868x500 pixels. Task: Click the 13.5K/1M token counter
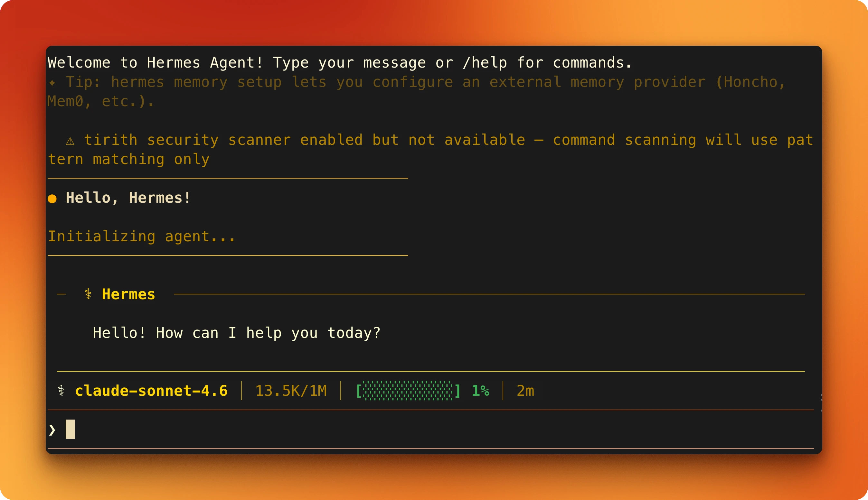(291, 391)
